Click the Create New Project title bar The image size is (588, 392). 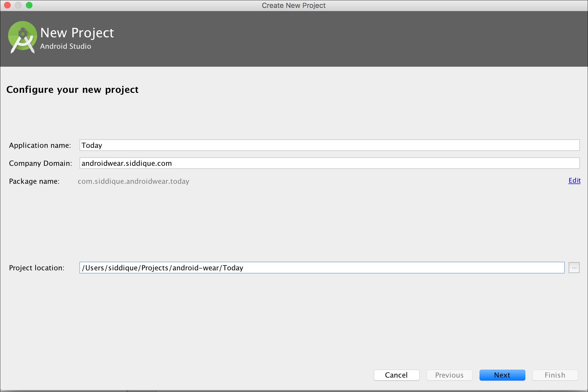tap(294, 5)
